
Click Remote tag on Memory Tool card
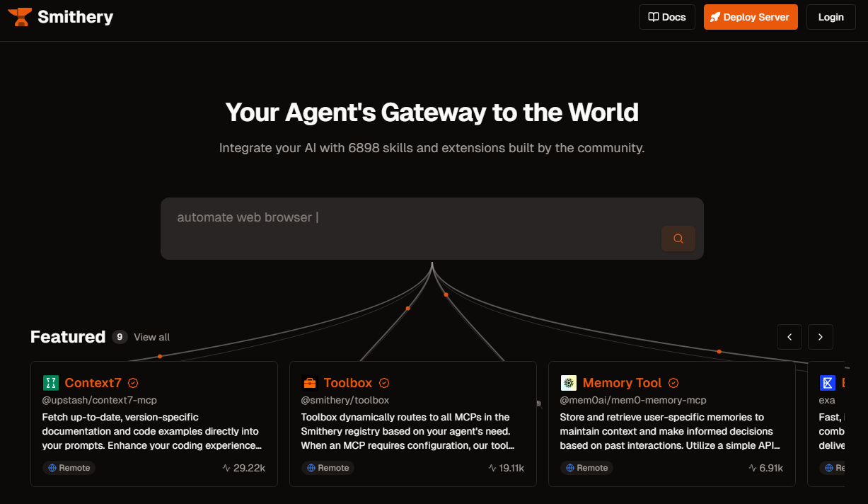click(586, 468)
